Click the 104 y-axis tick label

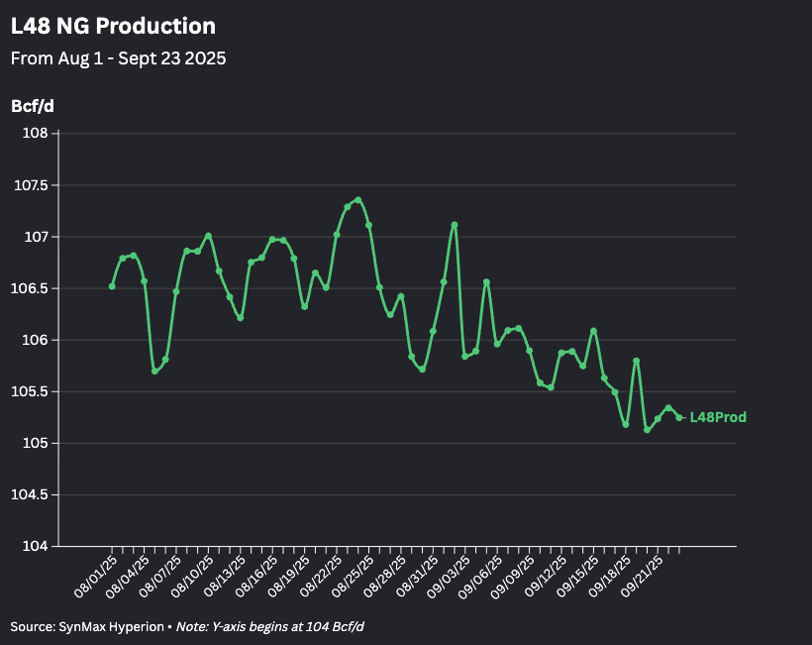tap(34, 546)
